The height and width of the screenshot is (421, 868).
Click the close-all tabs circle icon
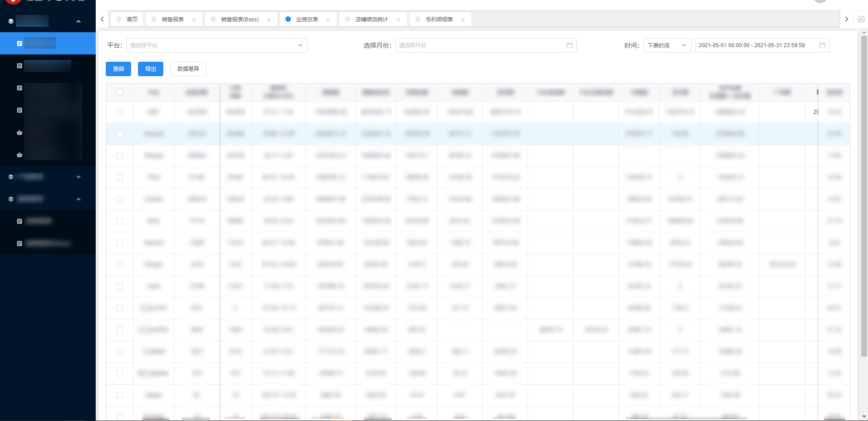coord(861,19)
